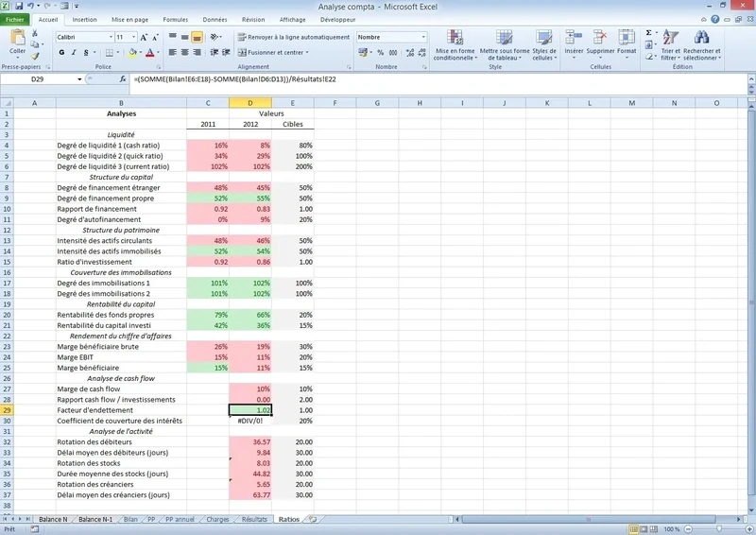Click the vertical scrollbar

[751, 302]
